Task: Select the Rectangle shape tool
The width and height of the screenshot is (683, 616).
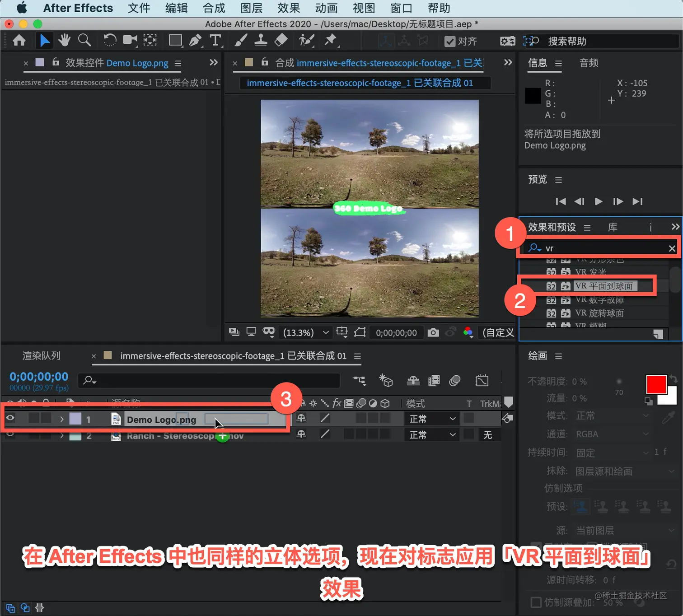Action: pos(176,41)
